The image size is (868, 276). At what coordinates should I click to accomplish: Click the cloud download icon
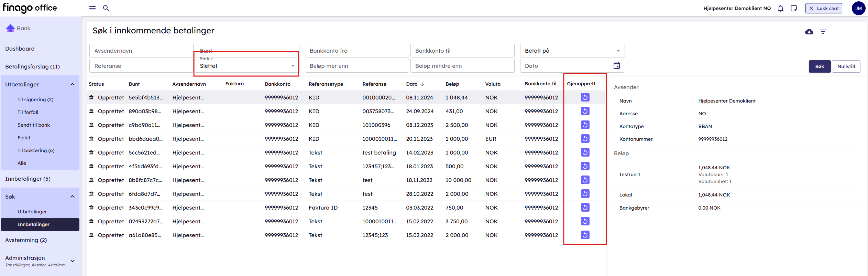point(809,32)
